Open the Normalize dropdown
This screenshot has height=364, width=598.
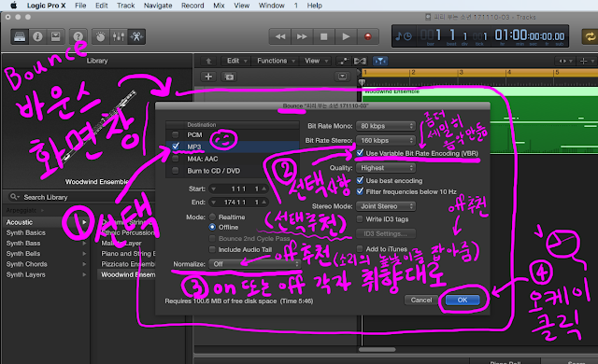tap(255, 264)
